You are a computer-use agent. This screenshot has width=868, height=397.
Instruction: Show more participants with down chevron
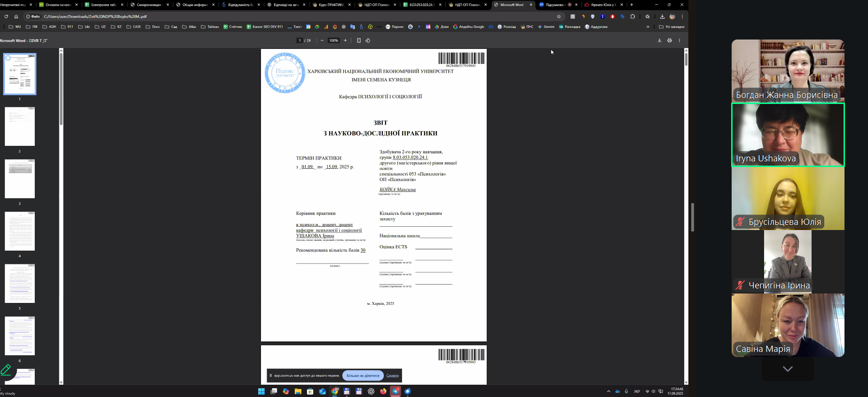[x=788, y=369]
